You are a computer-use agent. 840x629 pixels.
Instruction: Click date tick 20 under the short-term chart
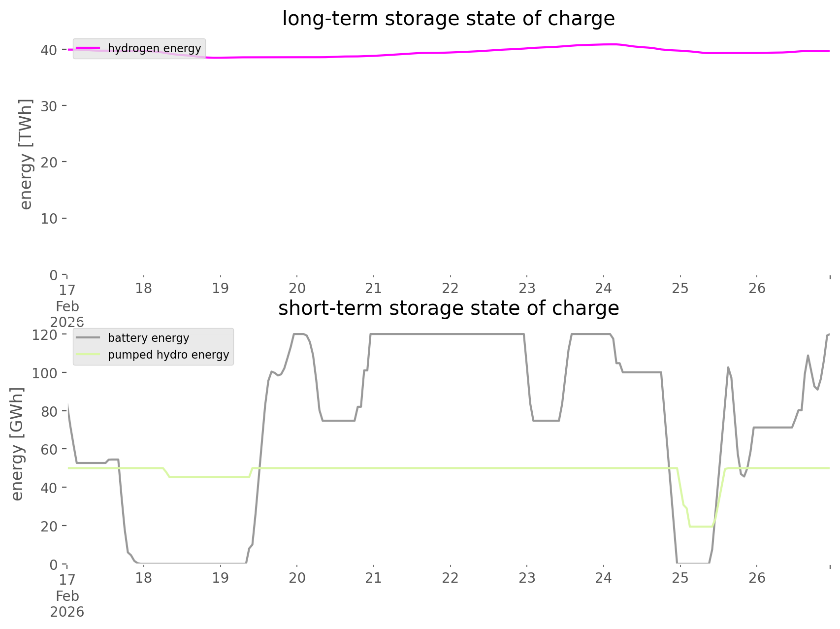(x=297, y=578)
